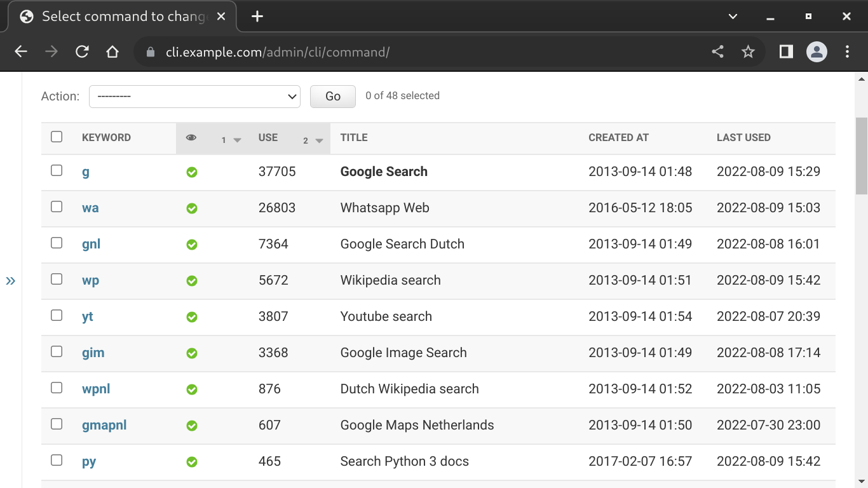Screen dimensions: 868x488
Task: Toggle the select-all checkbox in header
Action: pos(57,137)
